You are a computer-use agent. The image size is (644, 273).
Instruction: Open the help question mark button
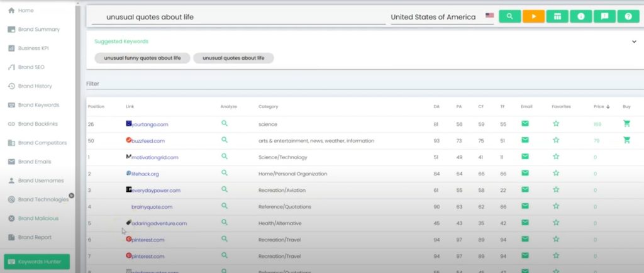(x=628, y=16)
